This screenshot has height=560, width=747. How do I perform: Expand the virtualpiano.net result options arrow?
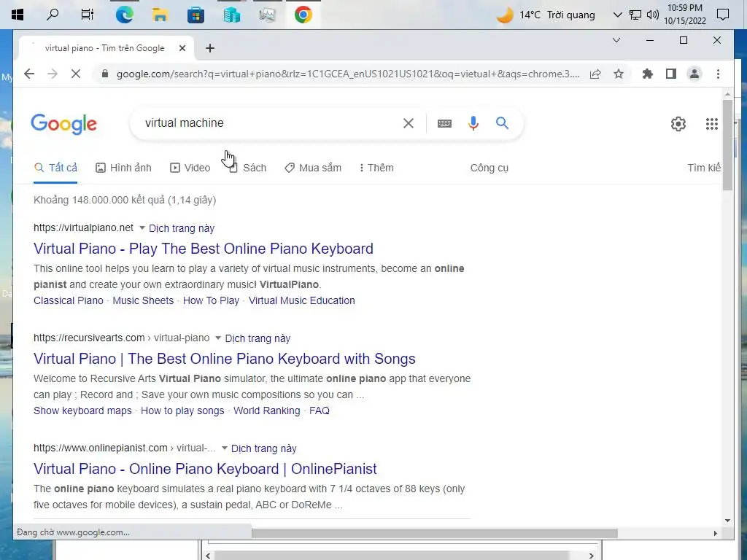click(142, 227)
